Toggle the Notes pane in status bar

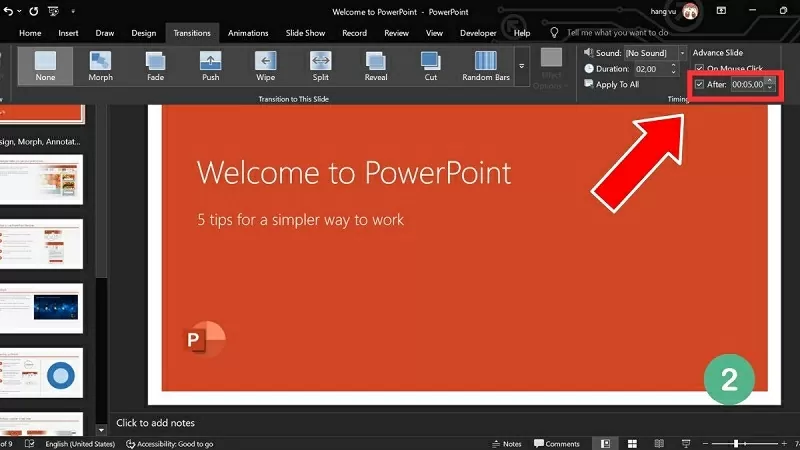click(x=506, y=443)
